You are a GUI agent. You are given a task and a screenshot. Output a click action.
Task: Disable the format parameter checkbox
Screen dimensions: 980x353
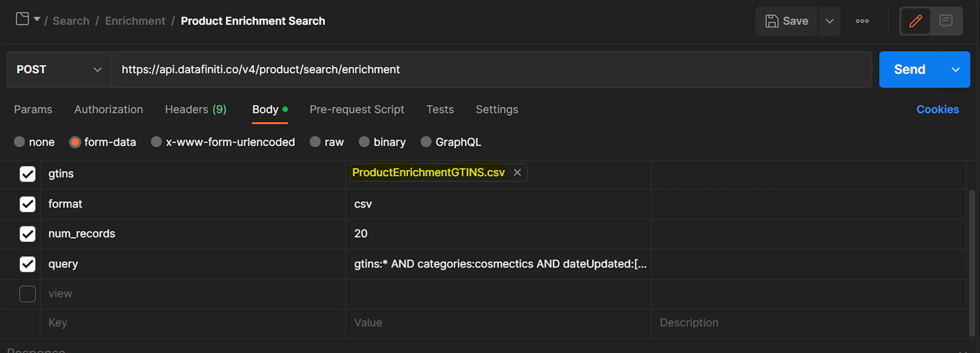pyautogui.click(x=27, y=204)
